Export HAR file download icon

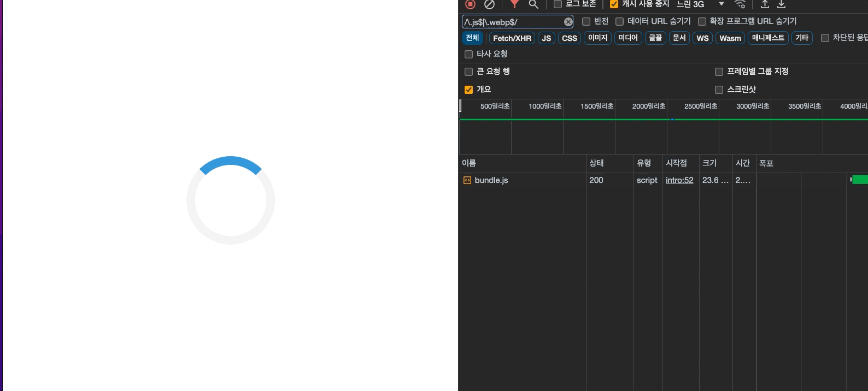(782, 4)
